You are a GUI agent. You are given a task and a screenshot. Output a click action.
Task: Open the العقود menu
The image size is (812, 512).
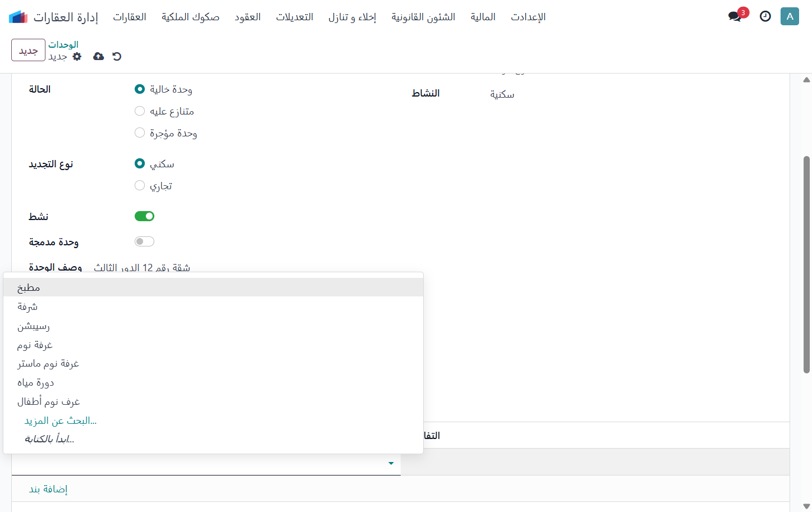pyautogui.click(x=247, y=17)
